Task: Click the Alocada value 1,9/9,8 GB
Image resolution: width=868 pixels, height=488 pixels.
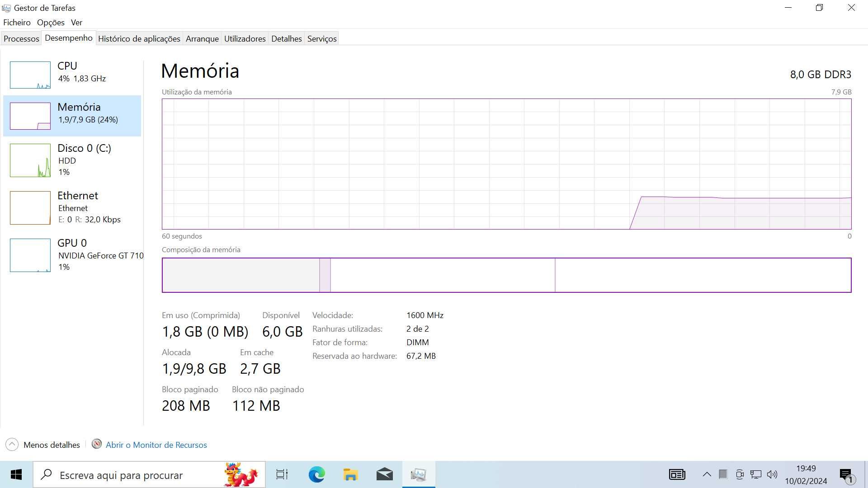Action: coord(194,369)
